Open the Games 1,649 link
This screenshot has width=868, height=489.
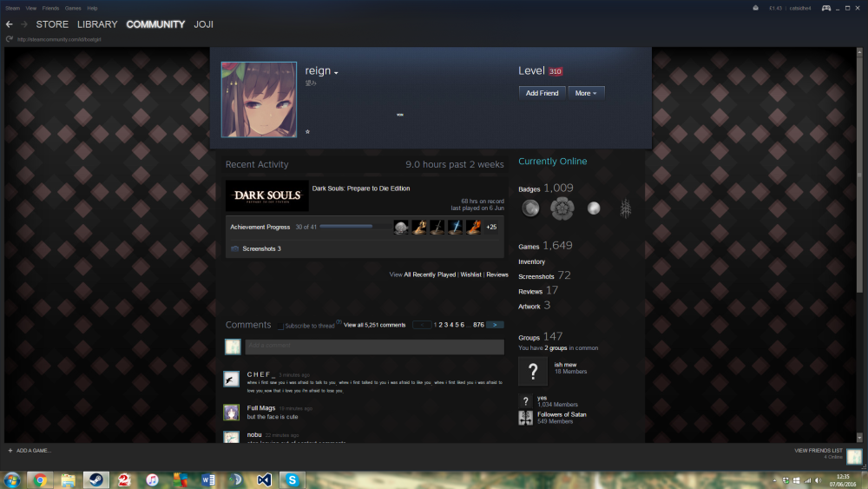click(x=545, y=246)
